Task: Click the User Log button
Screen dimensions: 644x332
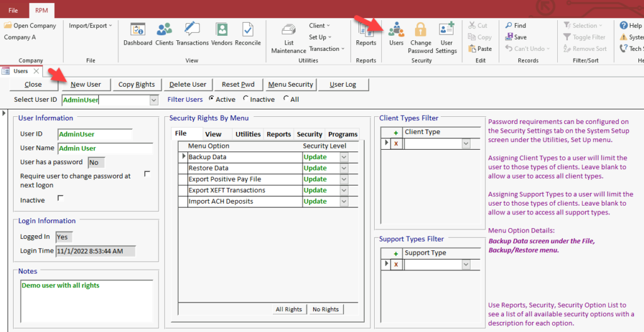Action: tap(343, 85)
